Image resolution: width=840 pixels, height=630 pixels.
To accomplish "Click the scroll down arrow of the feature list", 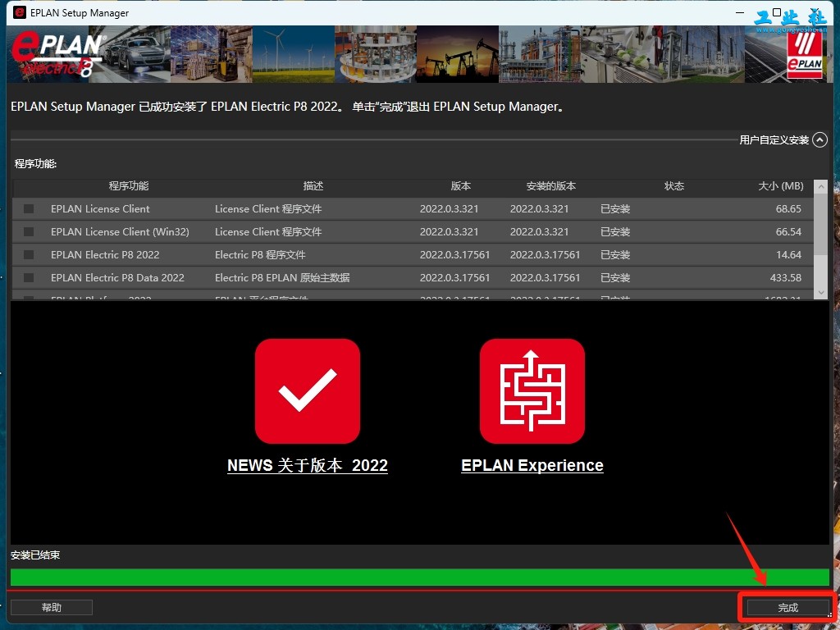I will (x=820, y=293).
